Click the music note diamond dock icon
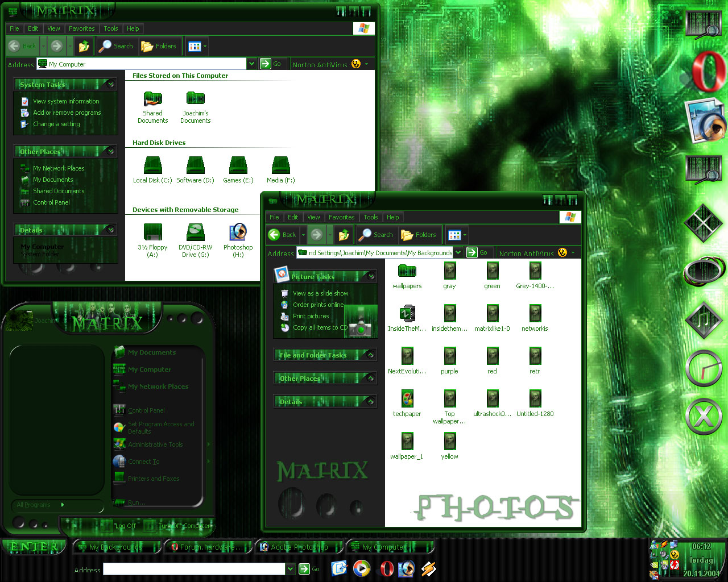Viewport: 728px width, 582px height. point(704,320)
